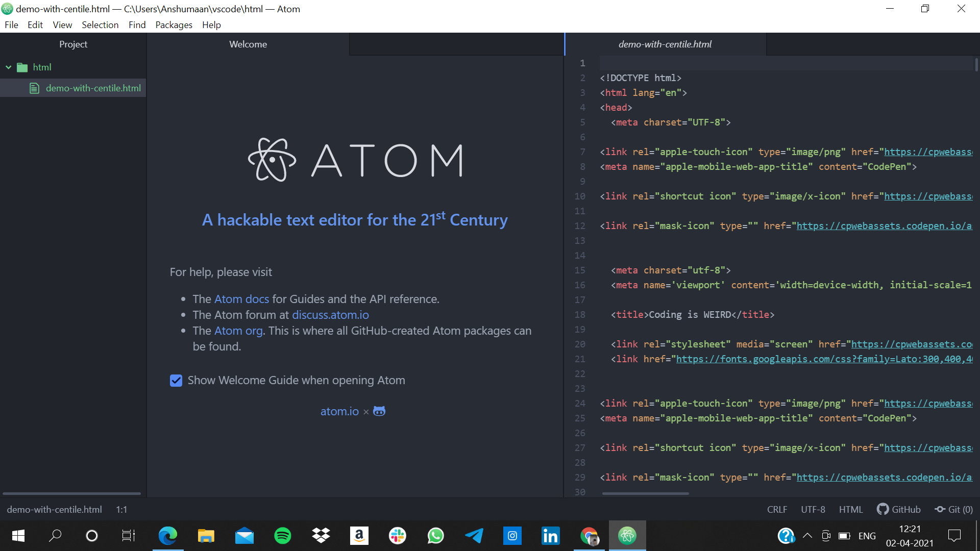
Task: Open the Atom docs link
Action: (x=241, y=299)
